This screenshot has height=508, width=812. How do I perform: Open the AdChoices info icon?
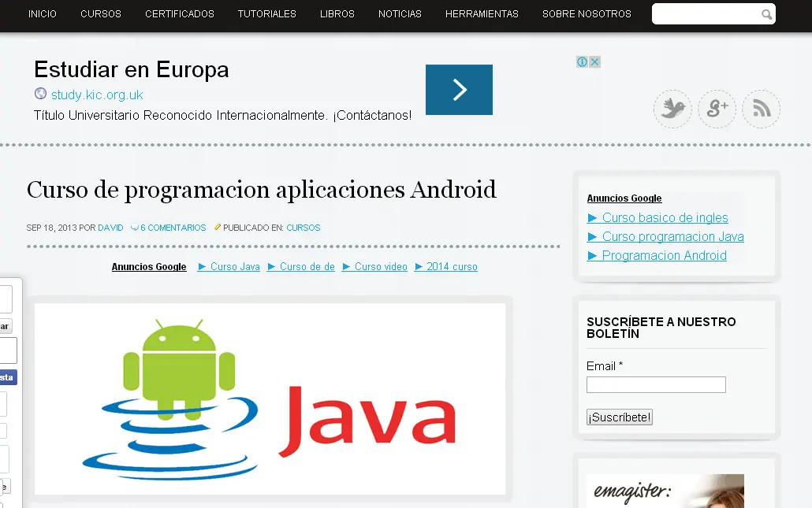[582, 62]
